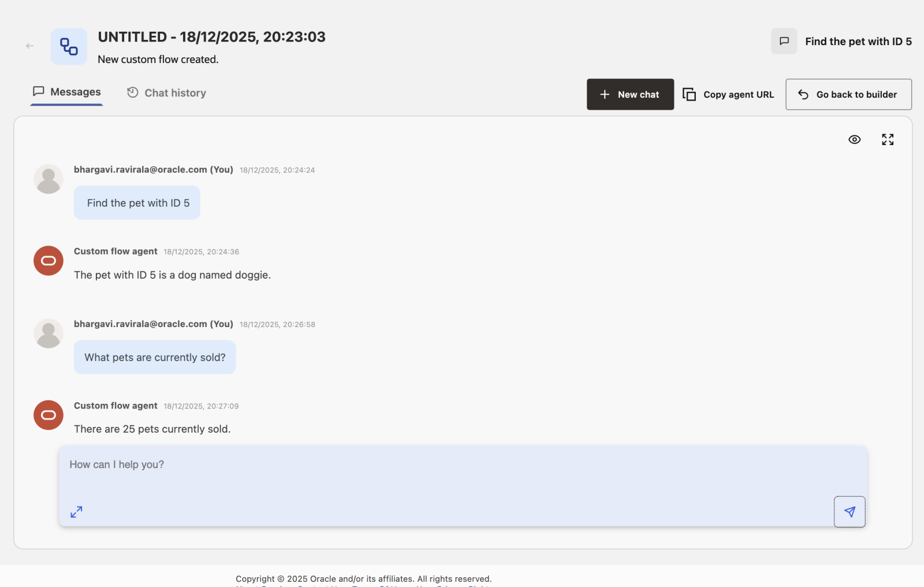Click the chat bubble icon near 'Find the pet with ID 5'
Viewport: 924px width, 587px height.
[x=784, y=41]
